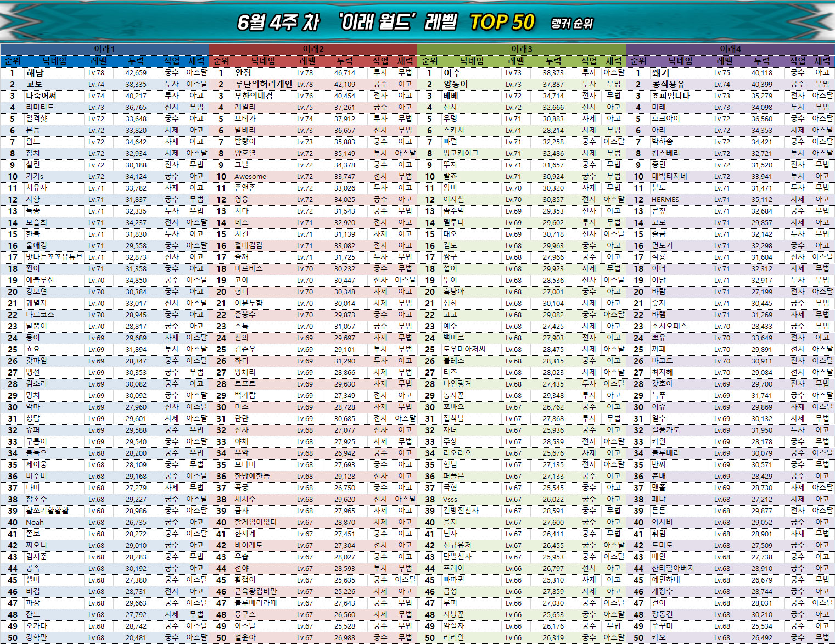The width and height of the screenshot is (835, 644).
Task: Select top-ranked player 해담 in 이레1
Action: point(35,73)
